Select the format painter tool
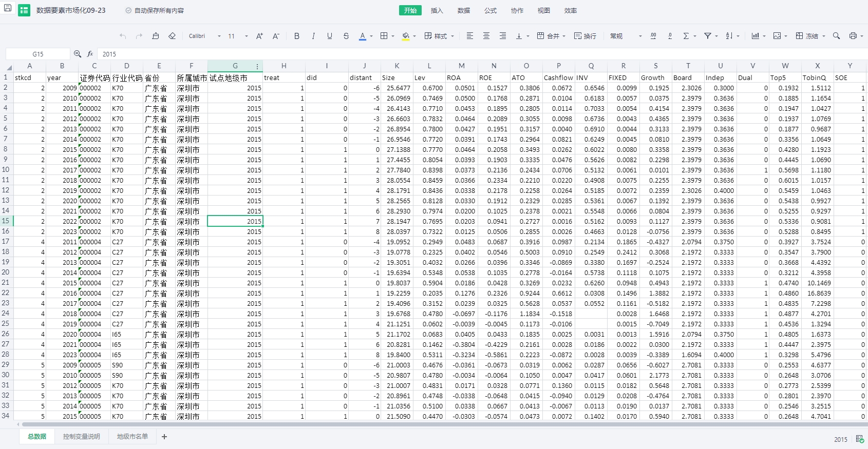Screen dimensions: 868x449 click(x=156, y=36)
